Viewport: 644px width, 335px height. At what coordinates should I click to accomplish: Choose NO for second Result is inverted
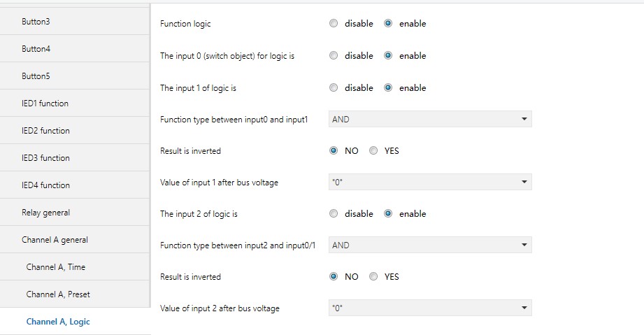coord(334,277)
